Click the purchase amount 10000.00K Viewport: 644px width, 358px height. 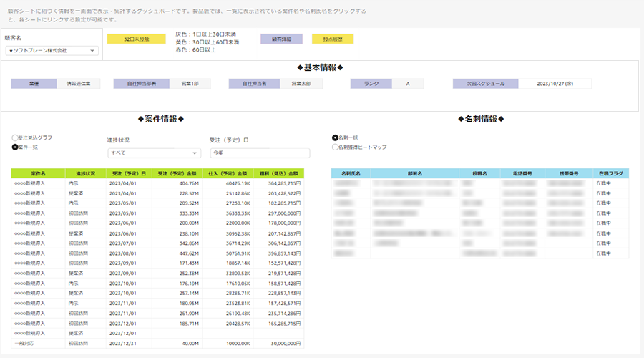pyautogui.click(x=238, y=343)
